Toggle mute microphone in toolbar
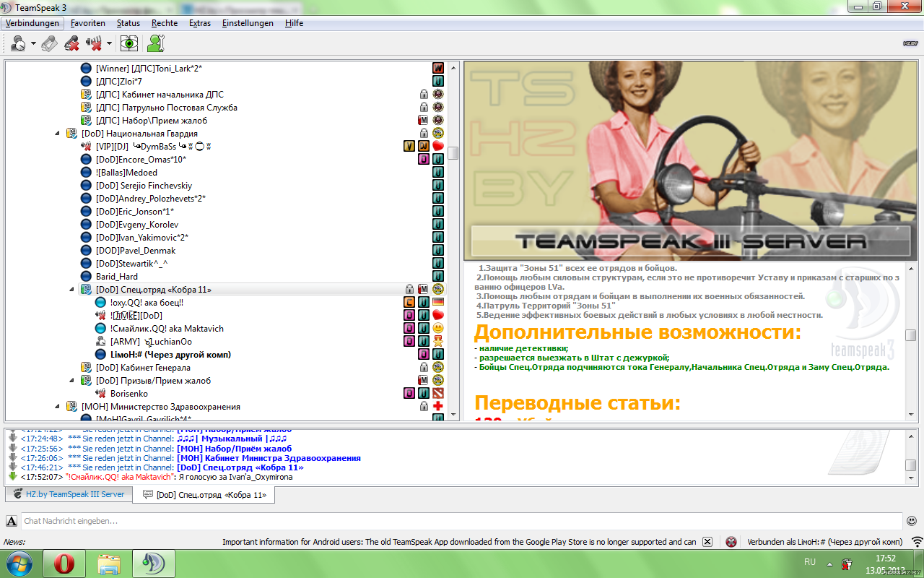This screenshot has width=924, height=578. tap(71, 43)
